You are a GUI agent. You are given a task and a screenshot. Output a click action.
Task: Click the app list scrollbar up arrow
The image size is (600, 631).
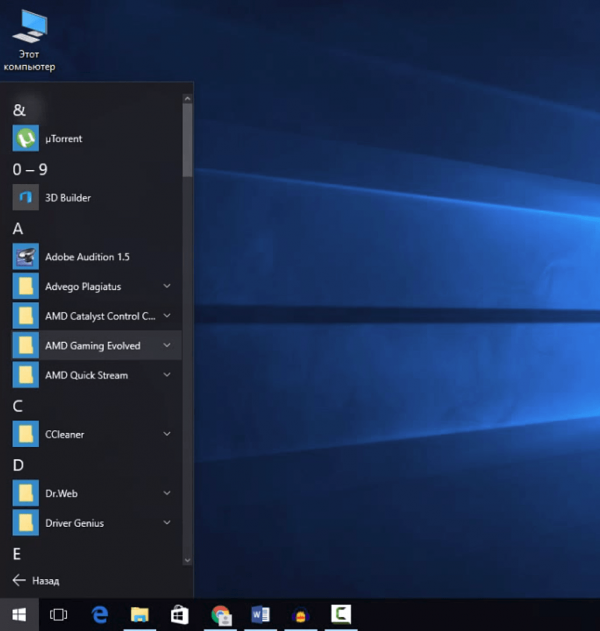tap(187, 99)
